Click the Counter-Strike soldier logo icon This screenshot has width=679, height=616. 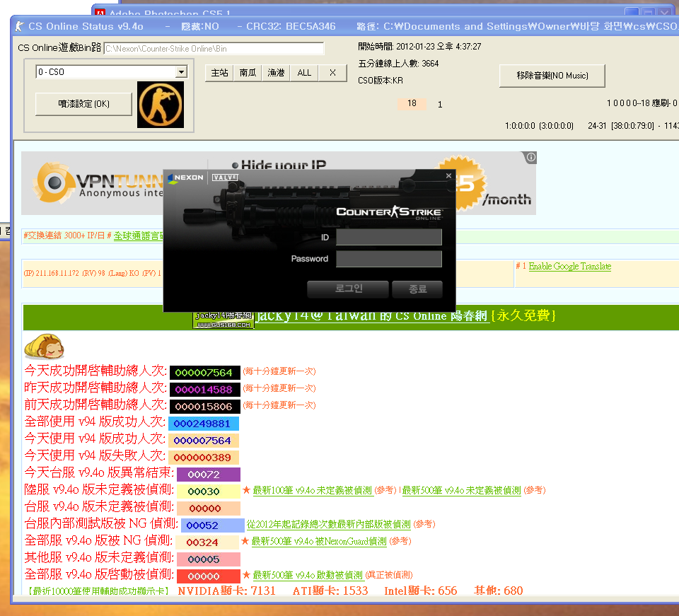point(161,105)
